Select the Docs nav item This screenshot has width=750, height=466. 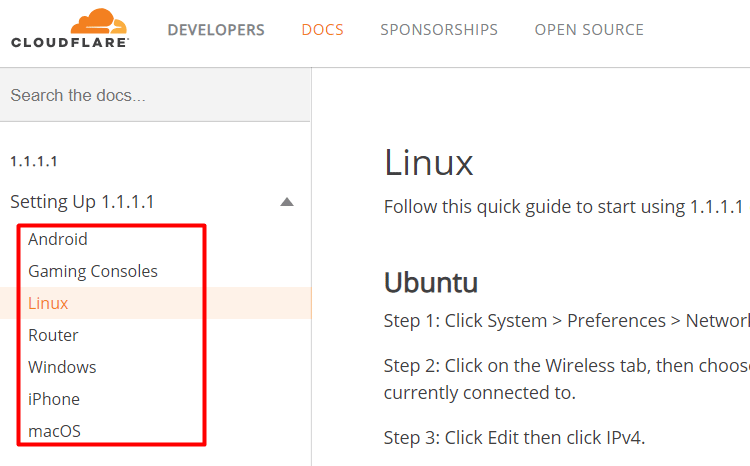click(x=322, y=30)
